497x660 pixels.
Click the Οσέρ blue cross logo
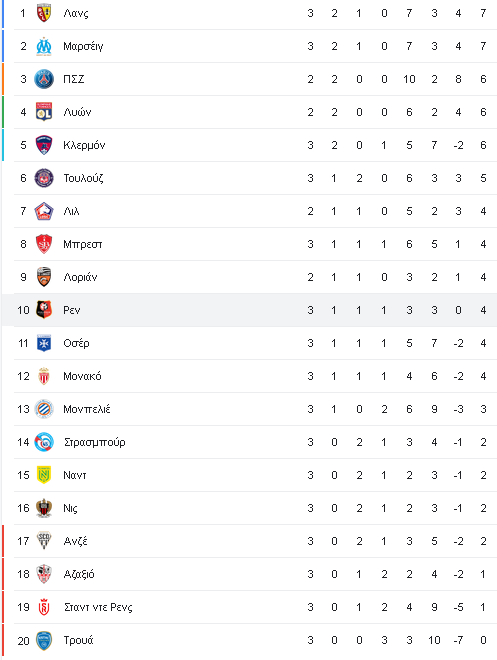click(44, 343)
